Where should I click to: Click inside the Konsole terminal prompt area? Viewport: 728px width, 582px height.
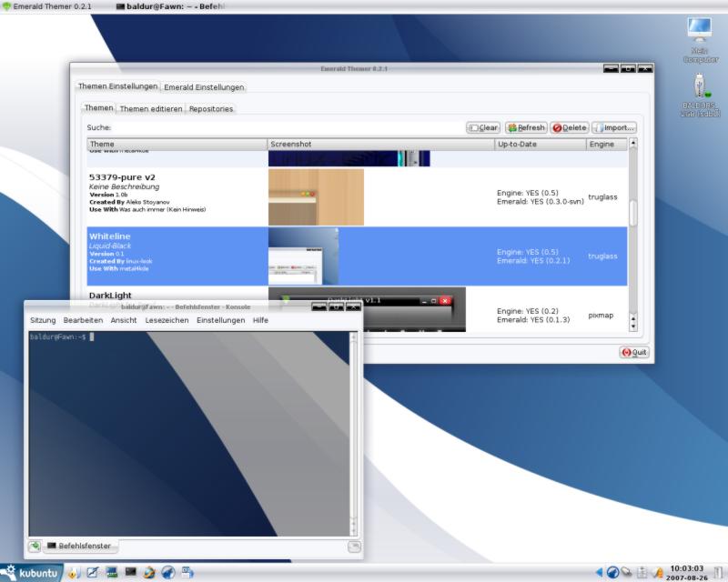[x=189, y=434]
